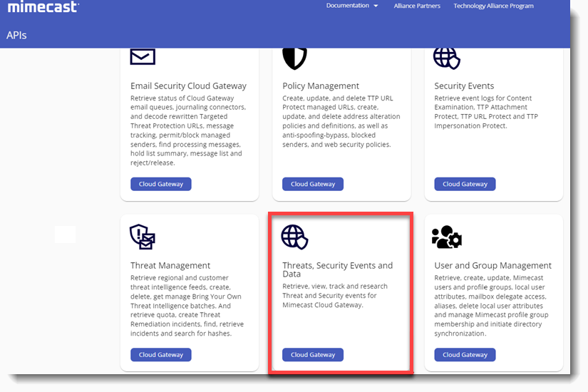Click the Threats, Security Events and Data icon

coord(294,237)
